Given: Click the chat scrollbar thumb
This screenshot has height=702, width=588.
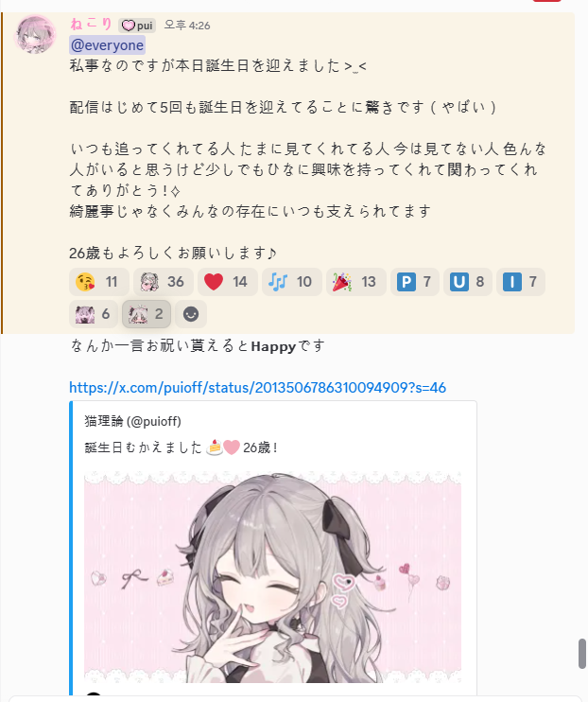Looking at the screenshot, I should tap(582, 653).
